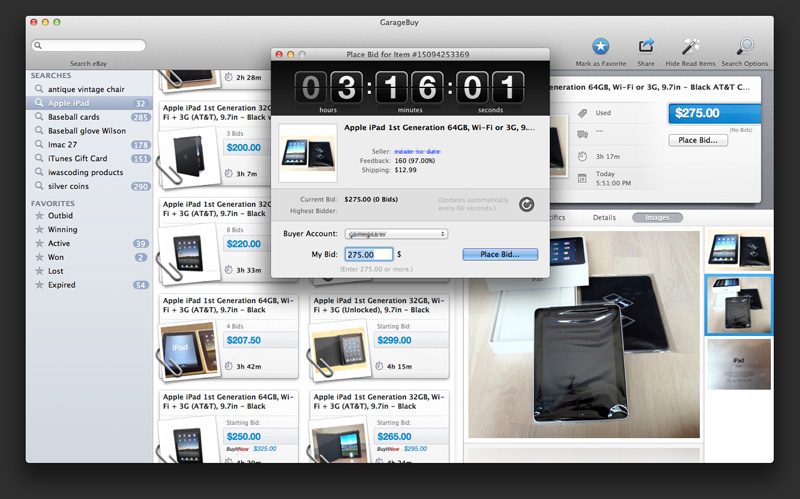Screen dimensions: 800x499
Task: Click star icon beside Won
Action: (x=39, y=257)
